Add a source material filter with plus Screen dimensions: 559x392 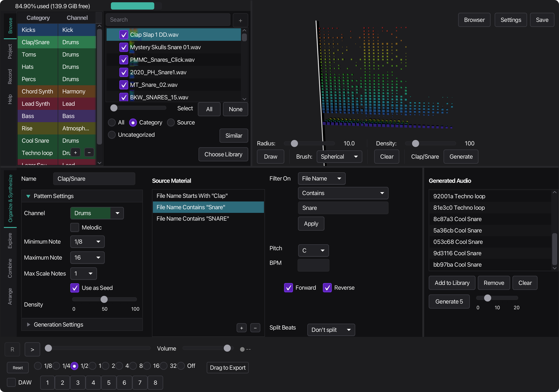pyautogui.click(x=241, y=328)
